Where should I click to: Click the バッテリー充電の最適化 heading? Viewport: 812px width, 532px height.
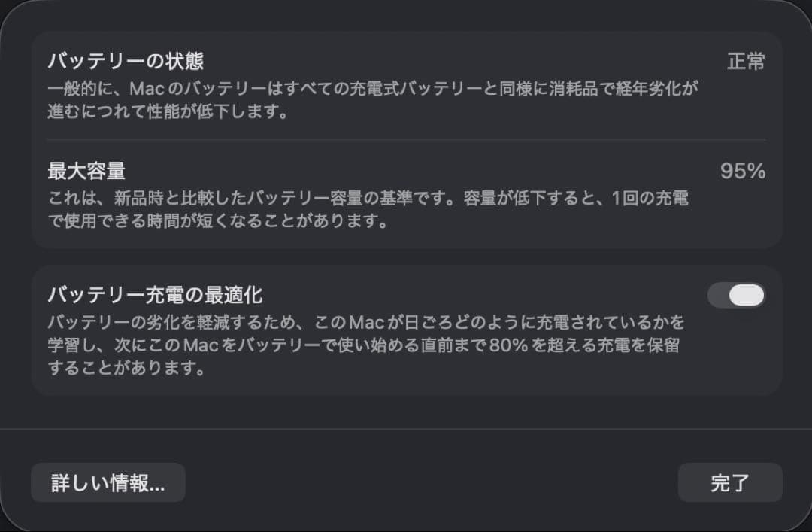pyautogui.click(x=156, y=295)
